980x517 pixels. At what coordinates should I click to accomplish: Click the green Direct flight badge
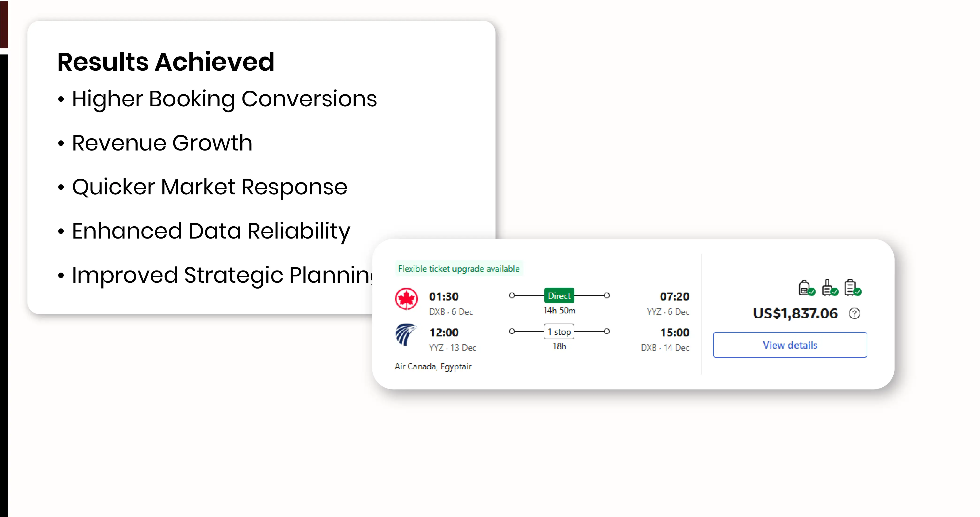pos(559,296)
